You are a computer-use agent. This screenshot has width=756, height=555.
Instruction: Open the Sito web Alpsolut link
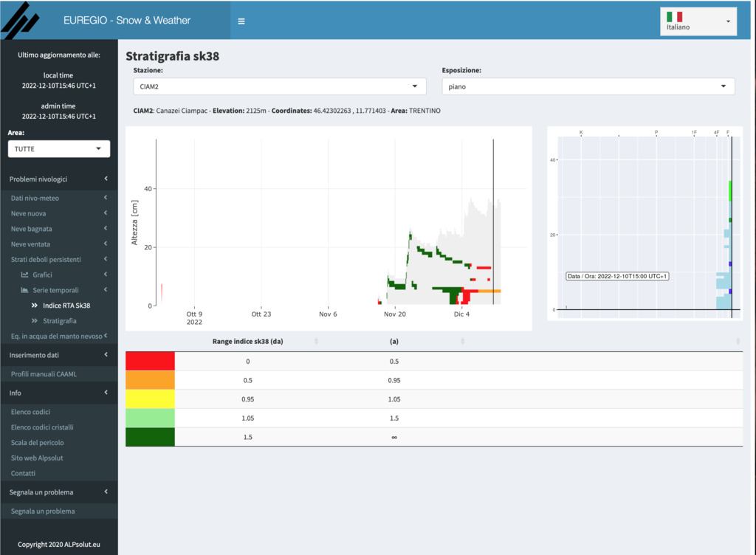(37, 458)
